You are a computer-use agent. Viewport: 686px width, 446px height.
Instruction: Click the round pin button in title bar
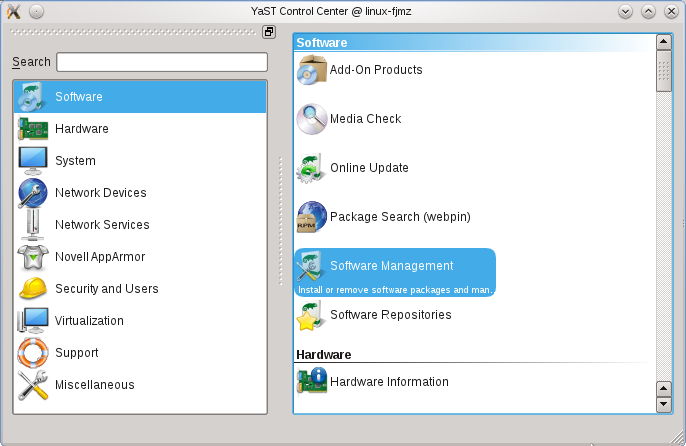click(36, 11)
